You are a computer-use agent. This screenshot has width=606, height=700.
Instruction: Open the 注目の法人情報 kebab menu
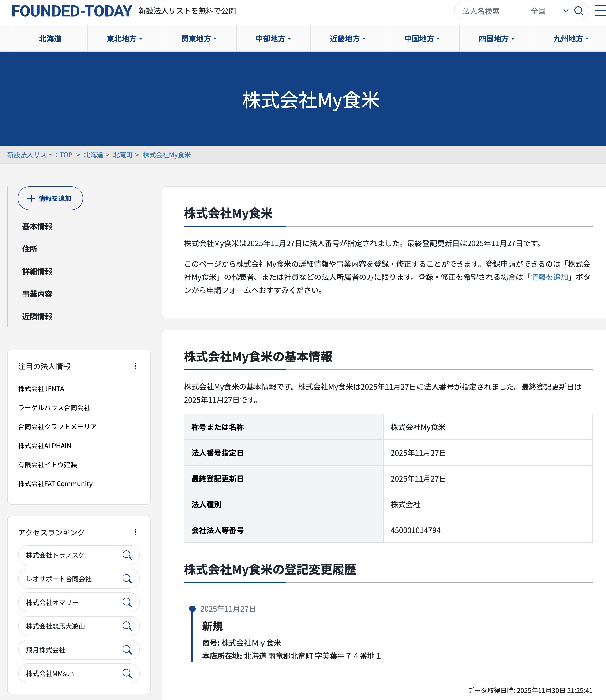tap(136, 366)
